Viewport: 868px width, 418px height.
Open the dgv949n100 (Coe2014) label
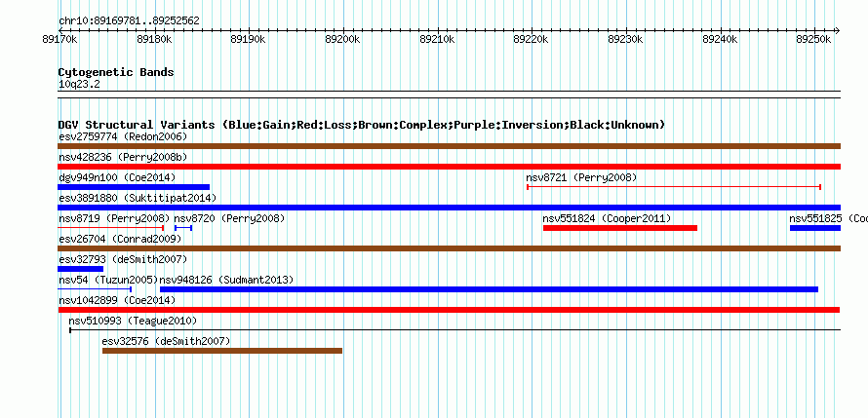(117, 177)
